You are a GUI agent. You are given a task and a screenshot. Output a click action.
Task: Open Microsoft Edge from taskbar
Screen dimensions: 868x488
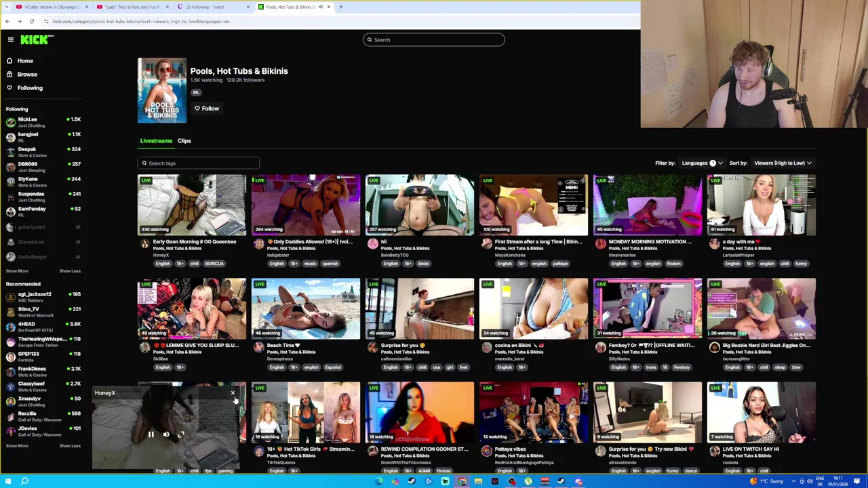(378, 482)
